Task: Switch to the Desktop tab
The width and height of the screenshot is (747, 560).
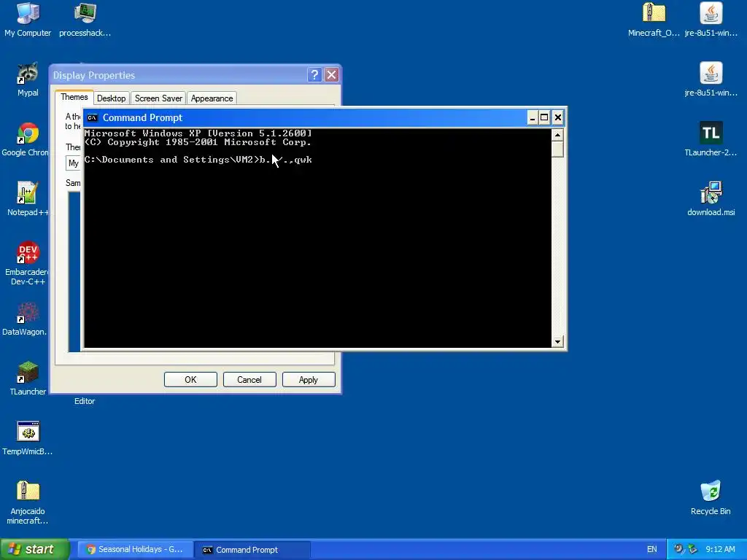Action: point(111,98)
